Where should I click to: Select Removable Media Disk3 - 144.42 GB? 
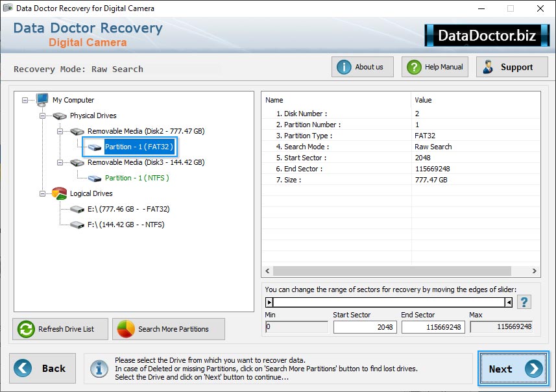tap(146, 162)
